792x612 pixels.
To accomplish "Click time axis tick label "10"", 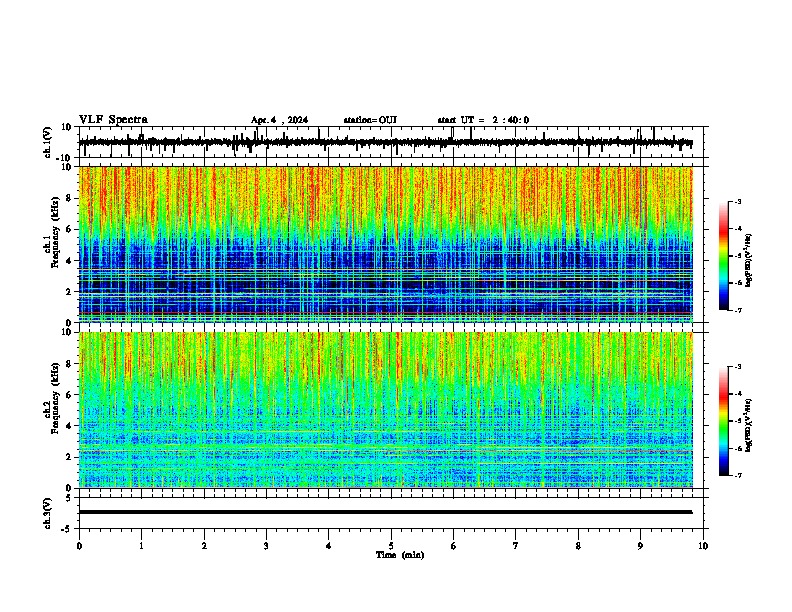I will [703, 546].
